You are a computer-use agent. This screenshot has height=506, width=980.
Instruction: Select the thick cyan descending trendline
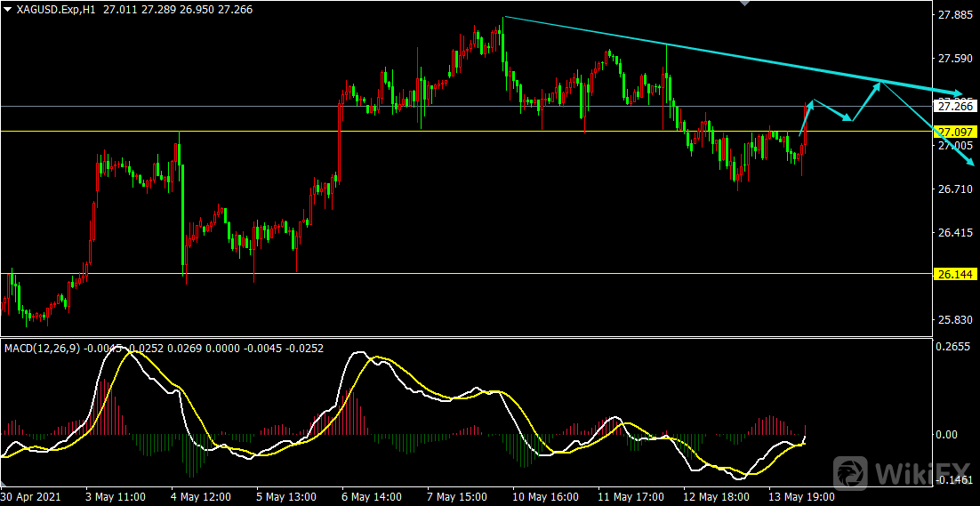pyautogui.click(x=733, y=55)
